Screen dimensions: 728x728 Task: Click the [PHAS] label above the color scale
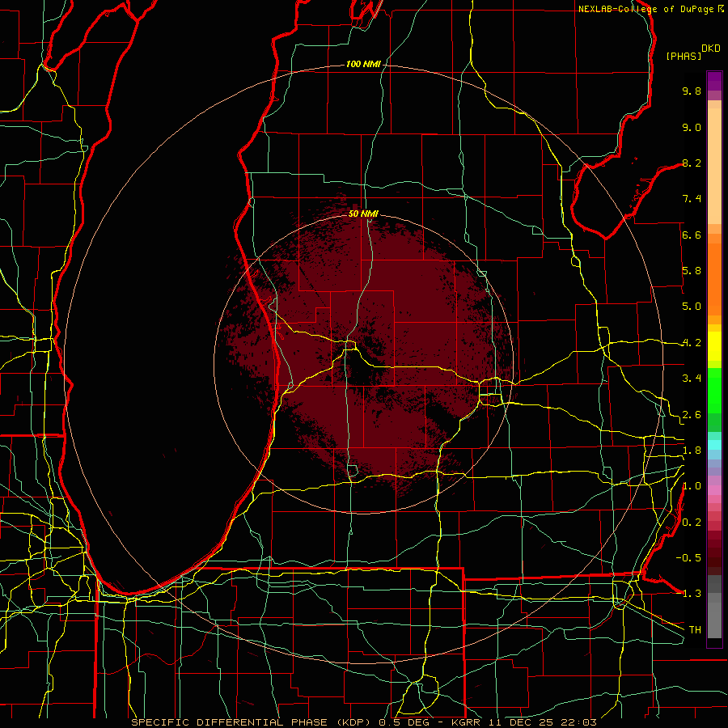point(684,56)
